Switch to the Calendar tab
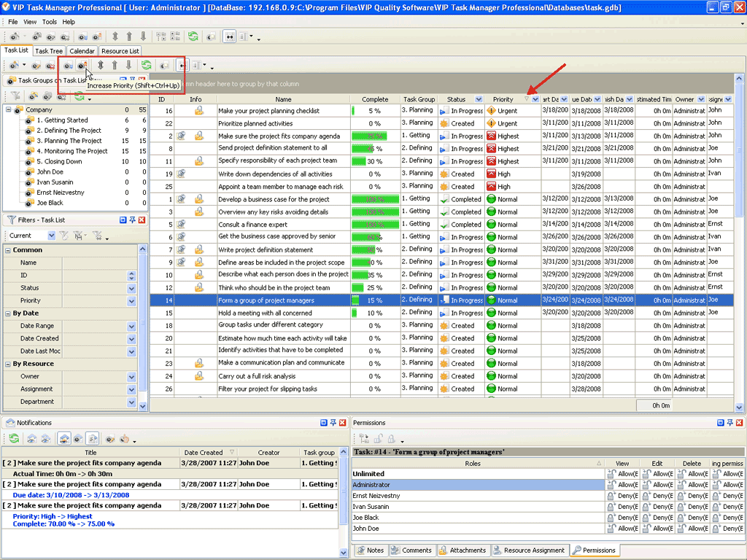 (82, 51)
